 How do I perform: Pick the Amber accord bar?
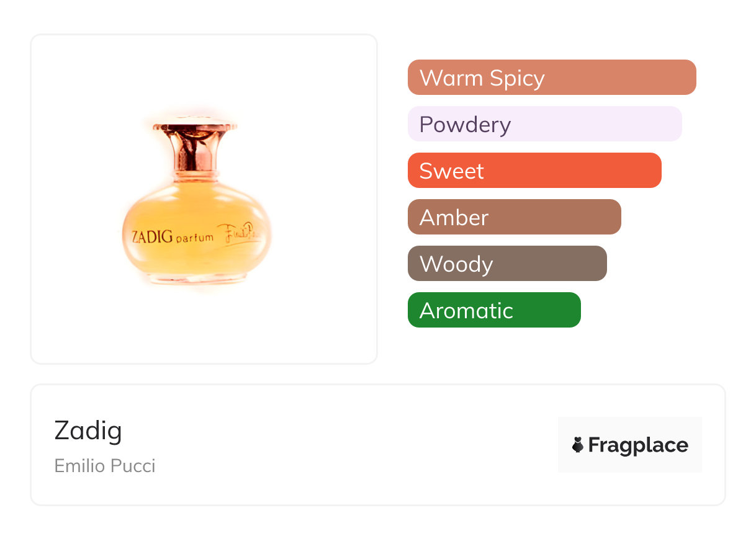tap(514, 217)
